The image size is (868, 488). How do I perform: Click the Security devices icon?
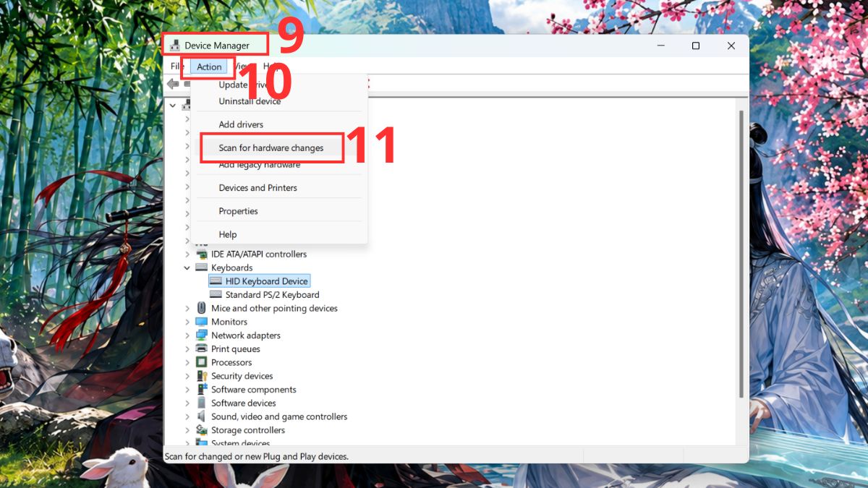[202, 376]
